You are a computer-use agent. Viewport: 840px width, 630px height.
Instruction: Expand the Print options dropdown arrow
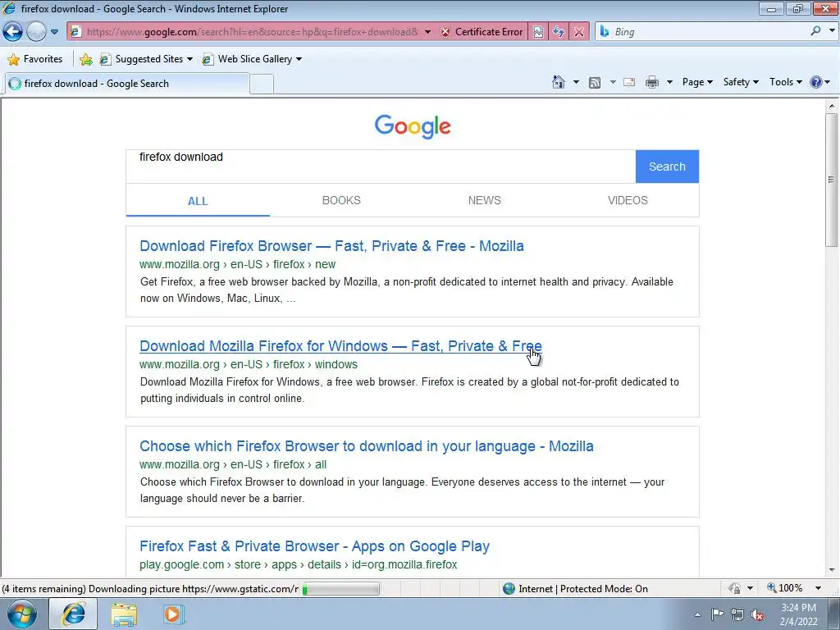(x=669, y=82)
